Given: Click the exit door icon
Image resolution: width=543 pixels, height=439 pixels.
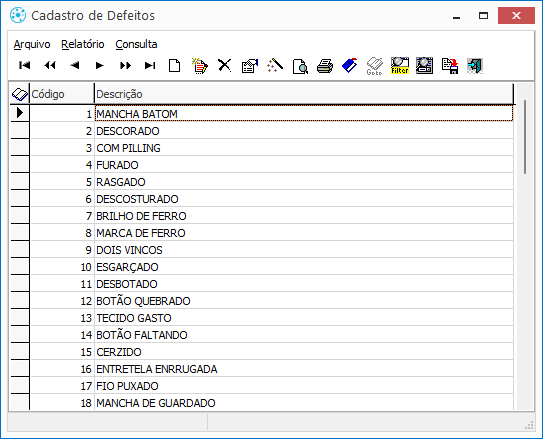Looking at the screenshot, I should coord(474,66).
